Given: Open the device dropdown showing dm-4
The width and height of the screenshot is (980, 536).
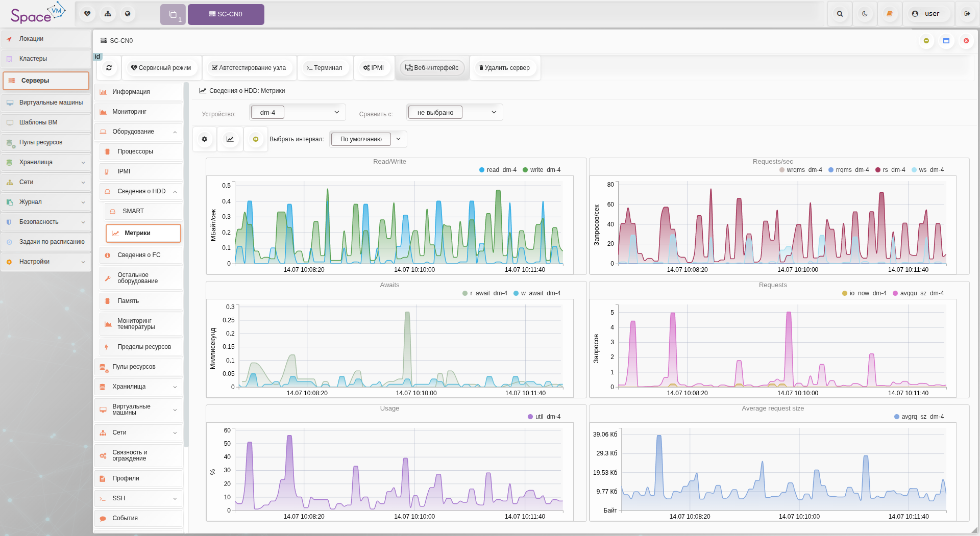Looking at the screenshot, I should point(298,112).
